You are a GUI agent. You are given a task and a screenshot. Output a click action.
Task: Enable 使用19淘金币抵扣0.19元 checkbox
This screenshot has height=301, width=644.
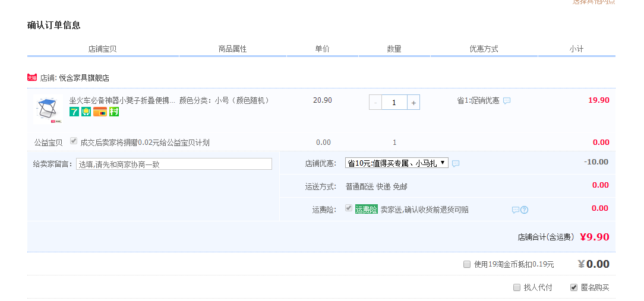pyautogui.click(x=466, y=264)
